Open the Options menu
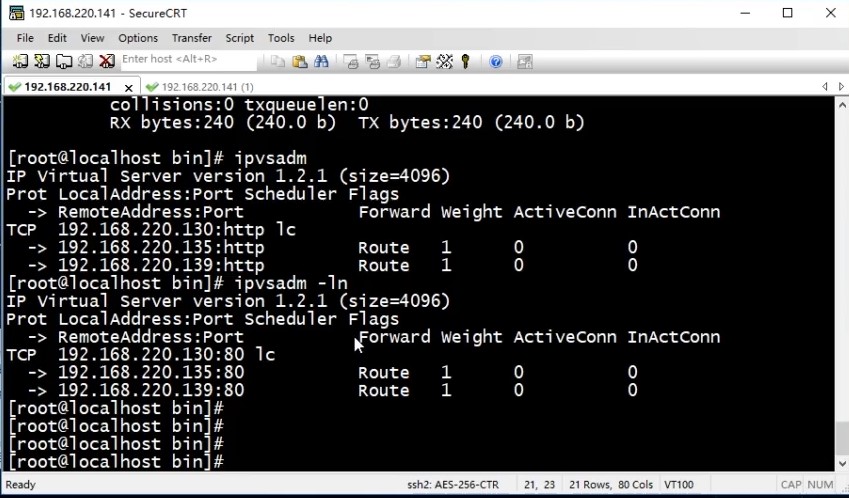Screen dimensions: 849x498 pyautogui.click(x=138, y=38)
